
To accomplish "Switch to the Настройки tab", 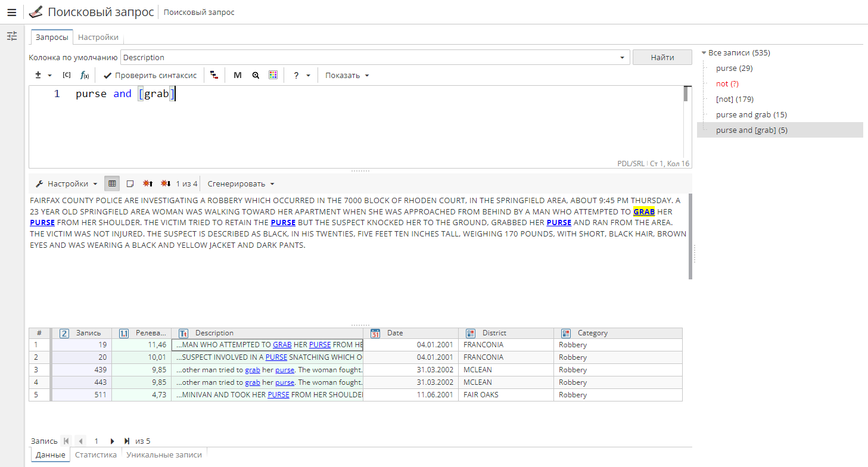I will click(98, 37).
